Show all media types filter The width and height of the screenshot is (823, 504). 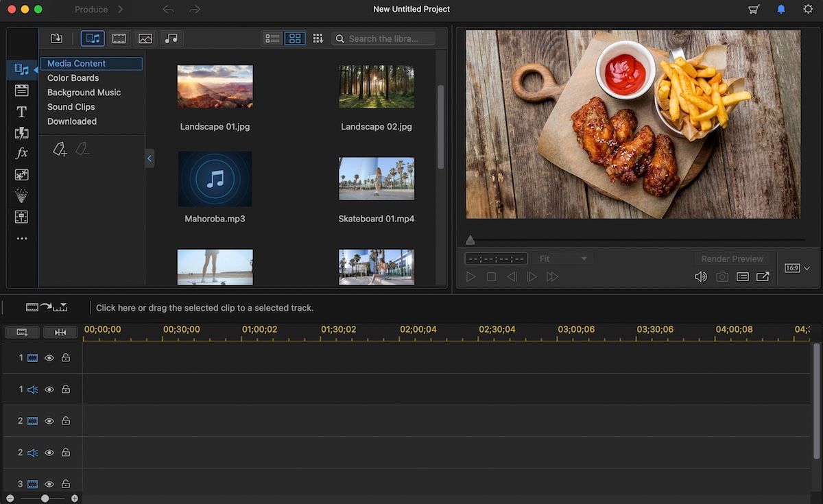[x=93, y=38]
